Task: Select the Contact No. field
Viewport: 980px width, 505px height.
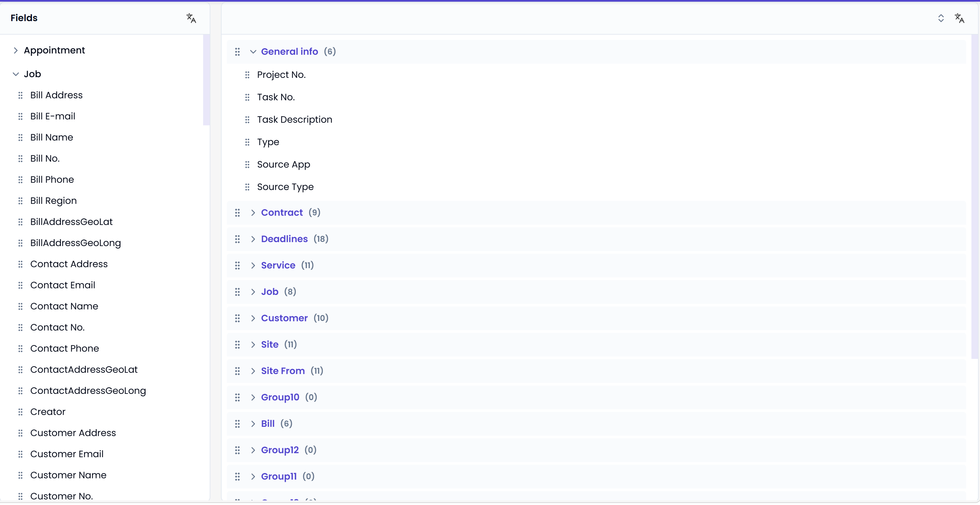Action: point(57,328)
